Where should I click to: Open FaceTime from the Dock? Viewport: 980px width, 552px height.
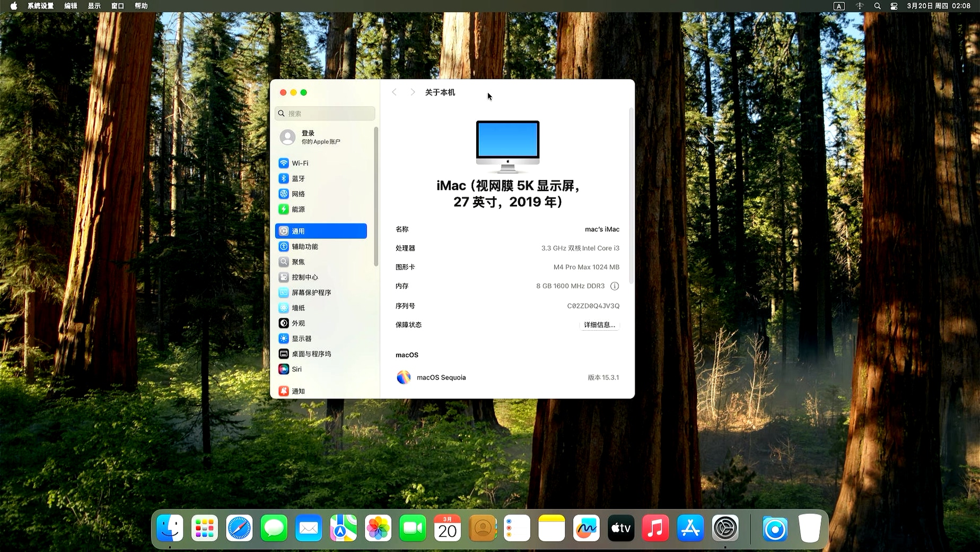[x=413, y=528]
